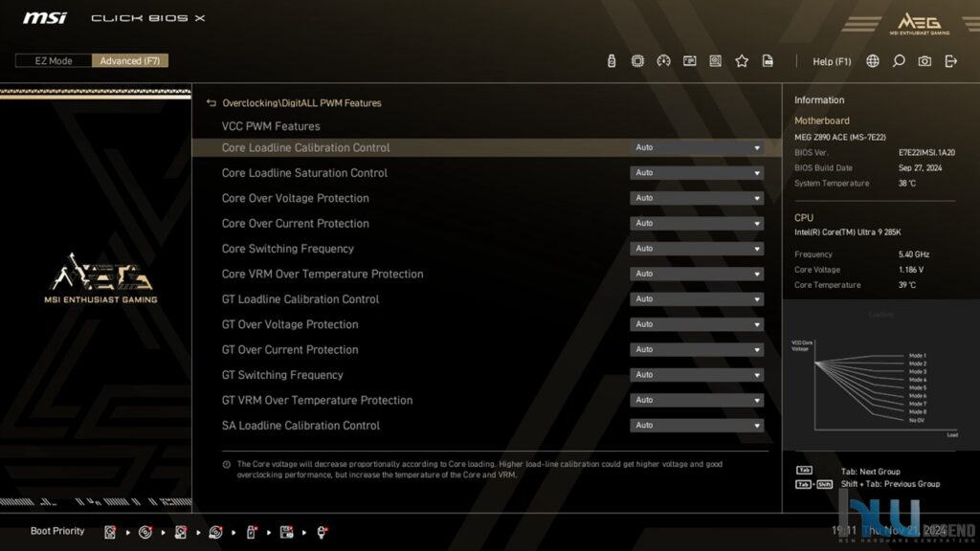Switch to EZ Mode

54,60
